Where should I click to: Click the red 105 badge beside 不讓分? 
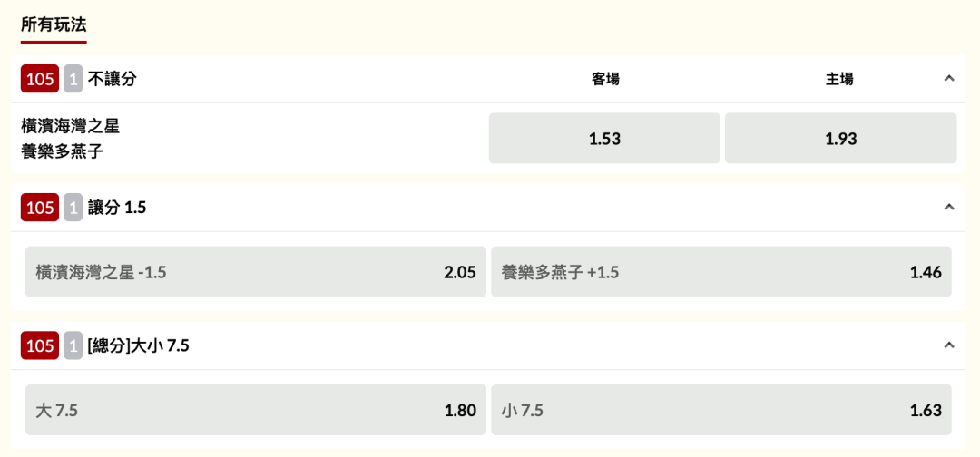[40, 79]
